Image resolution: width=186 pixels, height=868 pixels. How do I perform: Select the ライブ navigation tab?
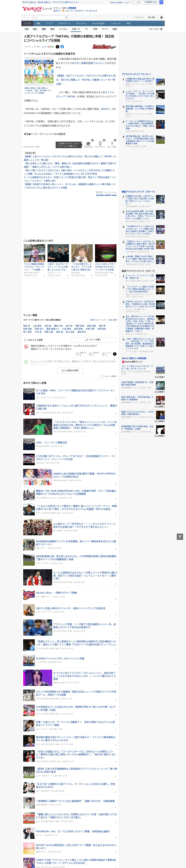coord(49,23)
